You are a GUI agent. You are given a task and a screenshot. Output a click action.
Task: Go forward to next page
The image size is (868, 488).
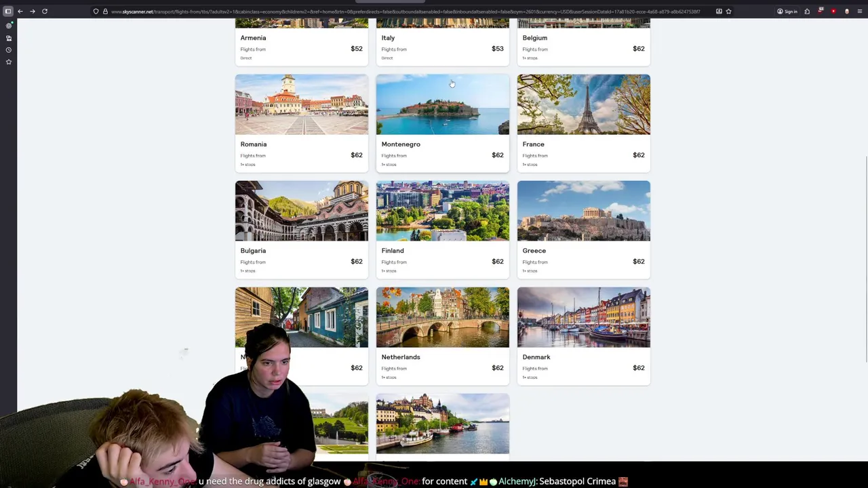32,12
